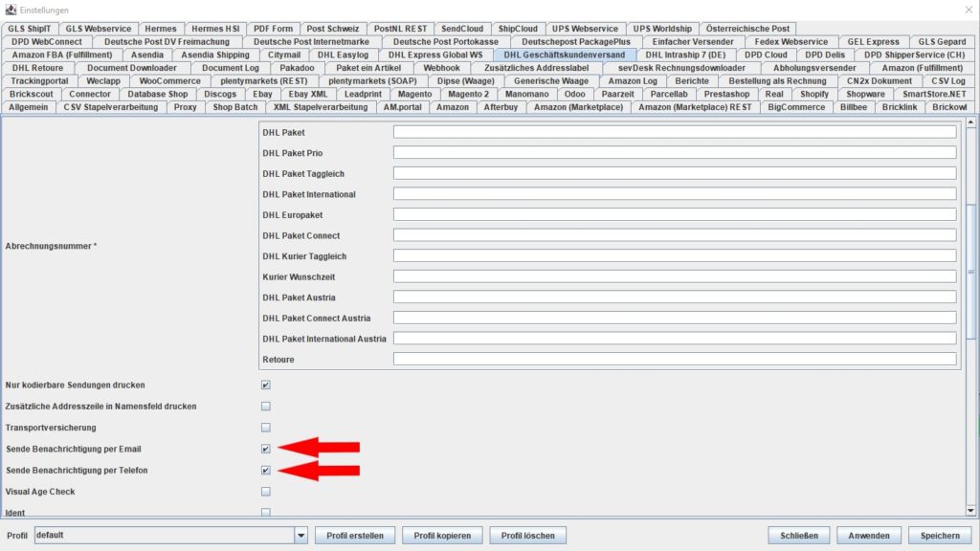Open the DHL Express Global WS tab

(x=435, y=55)
